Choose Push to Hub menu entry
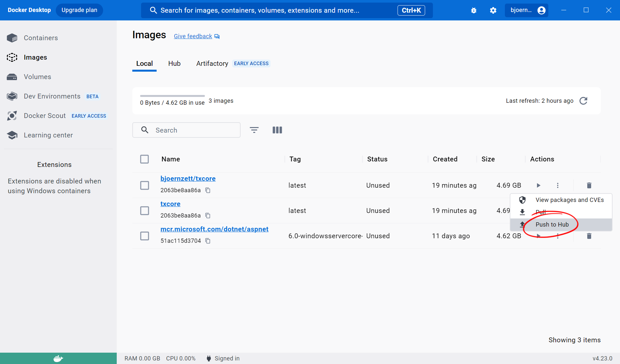 tap(561, 225)
